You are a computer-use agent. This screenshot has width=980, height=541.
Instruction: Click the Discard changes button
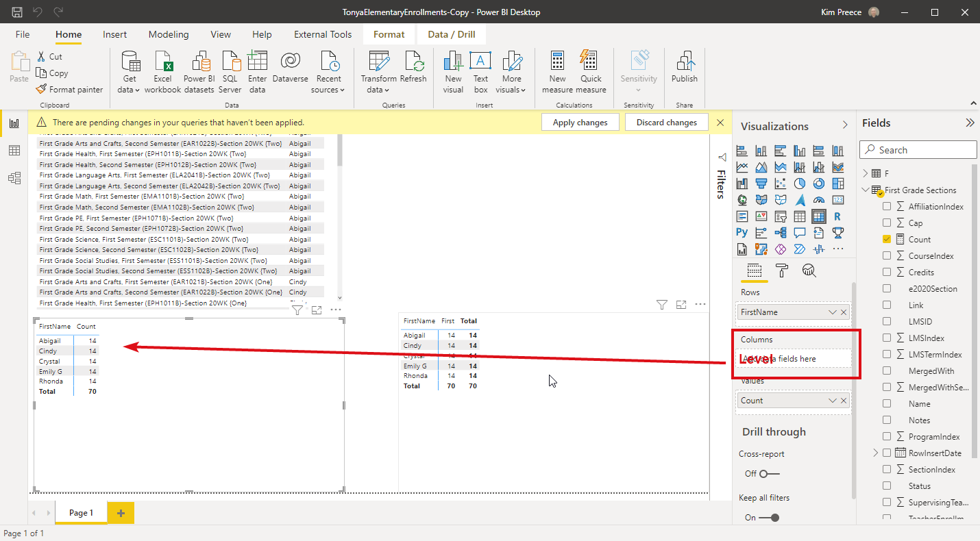666,123
